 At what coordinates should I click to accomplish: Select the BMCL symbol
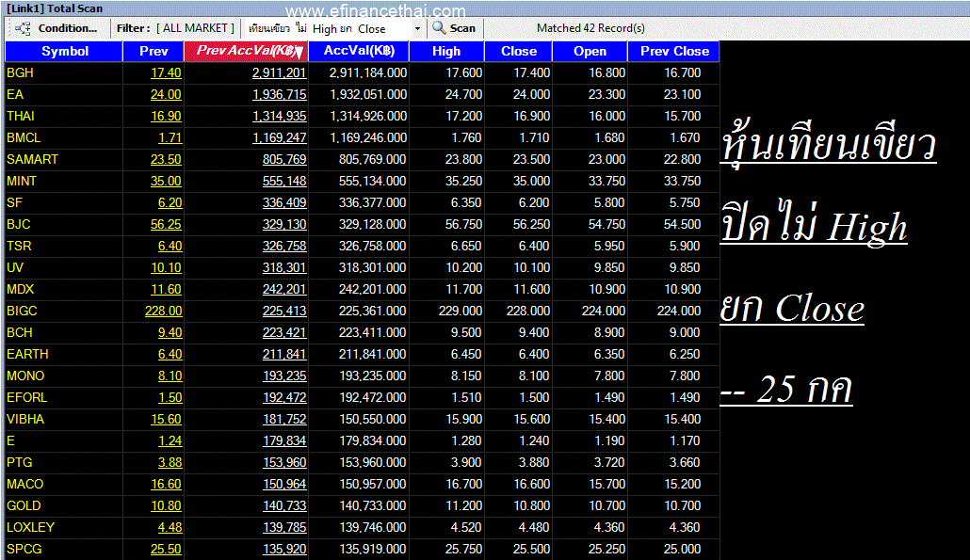click(x=24, y=137)
